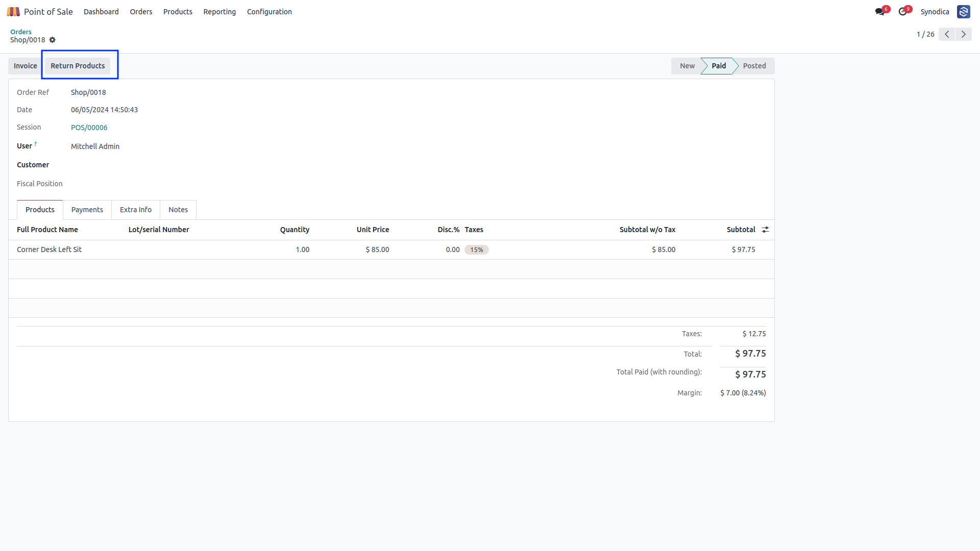Open the POS/00006 session link
980x551 pixels.
point(89,128)
